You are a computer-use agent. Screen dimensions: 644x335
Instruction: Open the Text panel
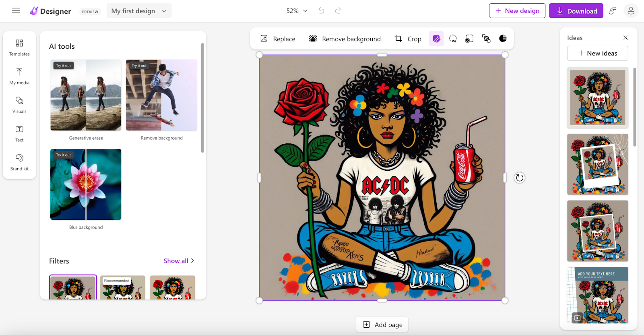point(19,134)
